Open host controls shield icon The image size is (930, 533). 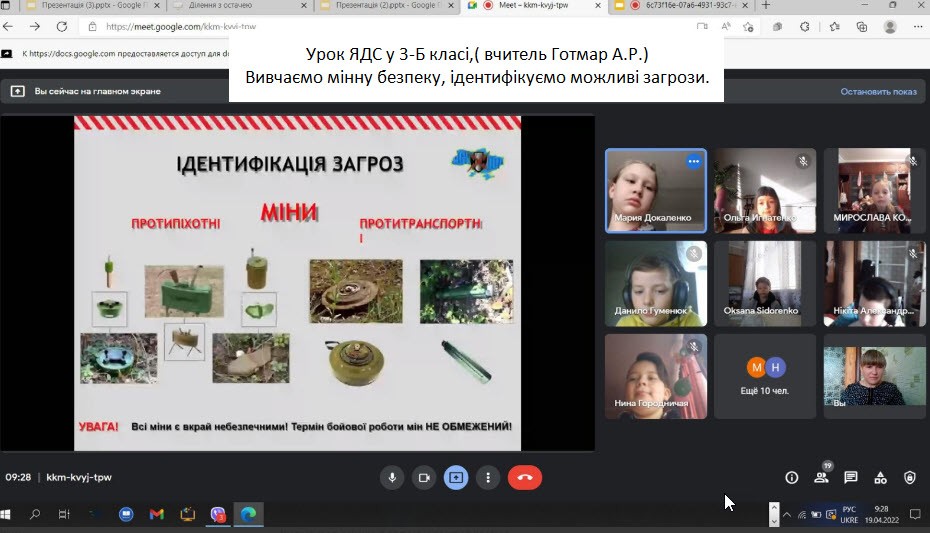910,478
